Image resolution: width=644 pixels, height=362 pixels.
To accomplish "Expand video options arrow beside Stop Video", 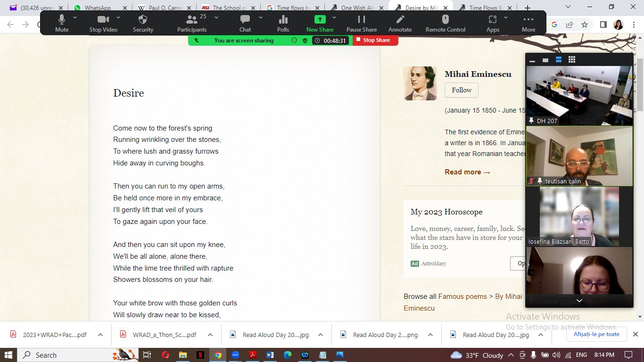I will tap(118, 17).
